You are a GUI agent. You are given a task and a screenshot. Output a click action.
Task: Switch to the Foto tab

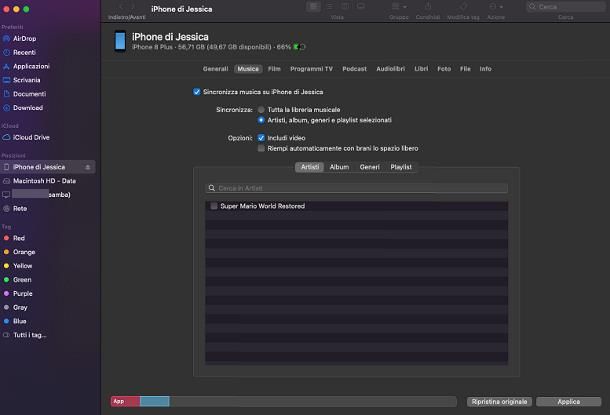[444, 69]
